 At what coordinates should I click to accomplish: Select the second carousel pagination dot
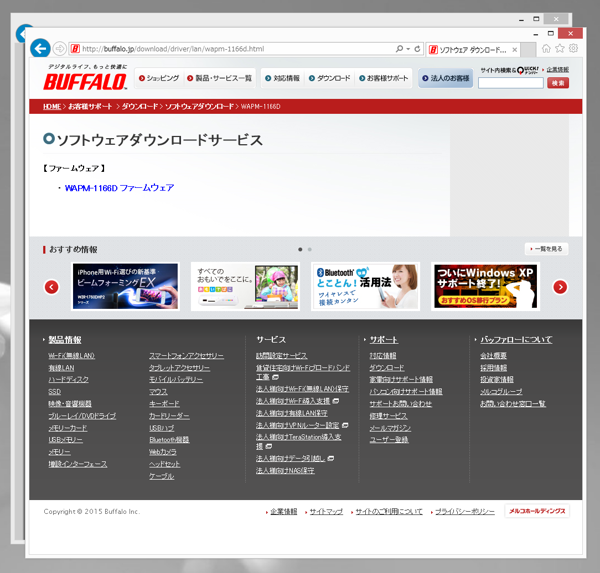pos(310,250)
